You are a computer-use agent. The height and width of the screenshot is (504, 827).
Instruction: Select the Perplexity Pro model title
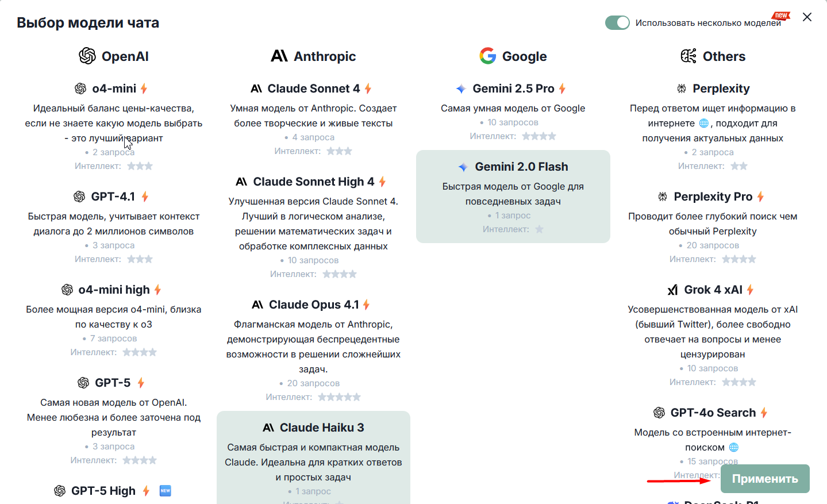713,197
